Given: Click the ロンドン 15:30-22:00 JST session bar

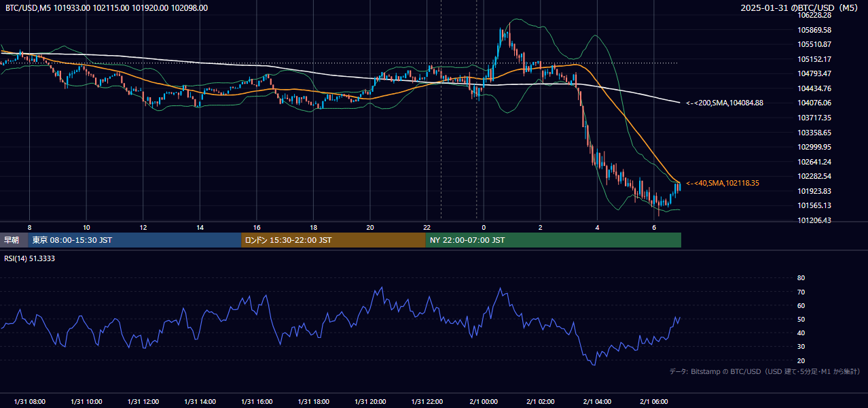Looking at the screenshot, I should (x=333, y=240).
